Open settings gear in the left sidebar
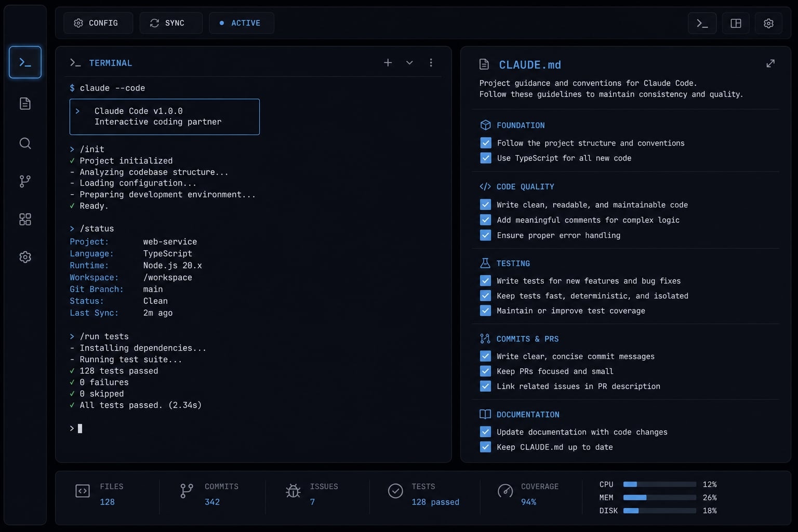Screen dimensions: 798x532 pos(25,257)
